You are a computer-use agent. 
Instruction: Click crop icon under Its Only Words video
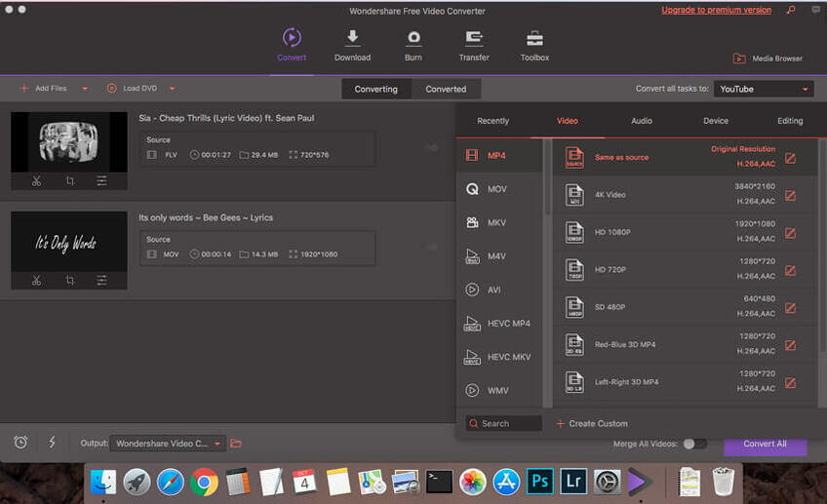coord(70,280)
